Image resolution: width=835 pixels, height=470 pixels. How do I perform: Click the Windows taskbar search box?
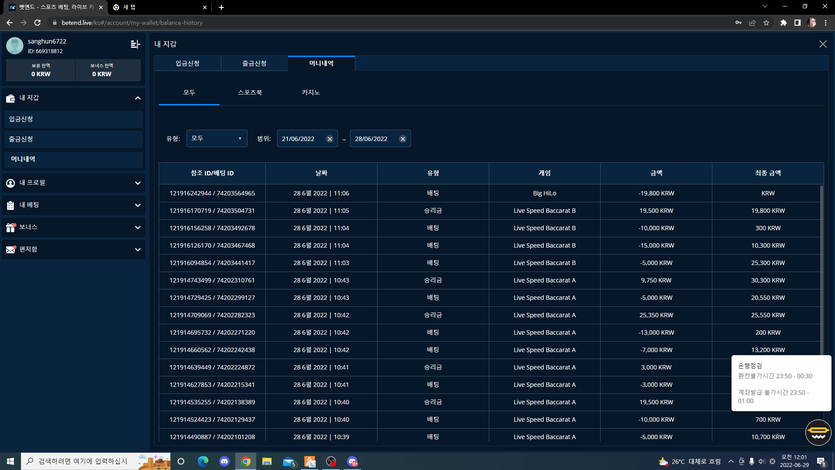click(96, 461)
